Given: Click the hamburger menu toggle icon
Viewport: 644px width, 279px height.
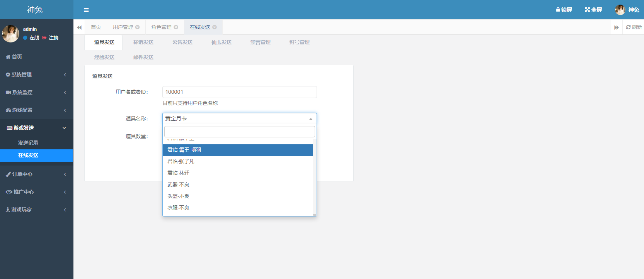Looking at the screenshot, I should (86, 10).
